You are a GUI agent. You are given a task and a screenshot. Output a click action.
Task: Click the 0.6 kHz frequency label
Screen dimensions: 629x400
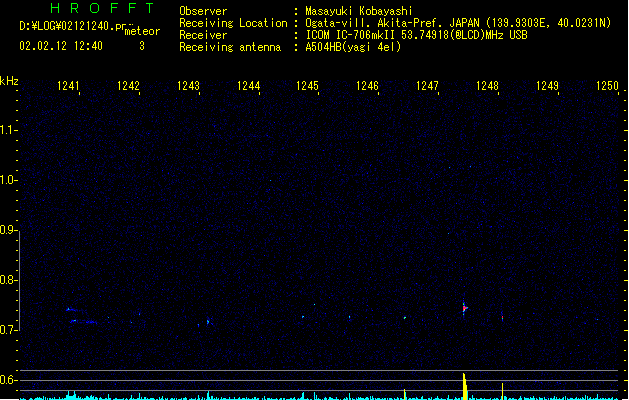click(8, 380)
